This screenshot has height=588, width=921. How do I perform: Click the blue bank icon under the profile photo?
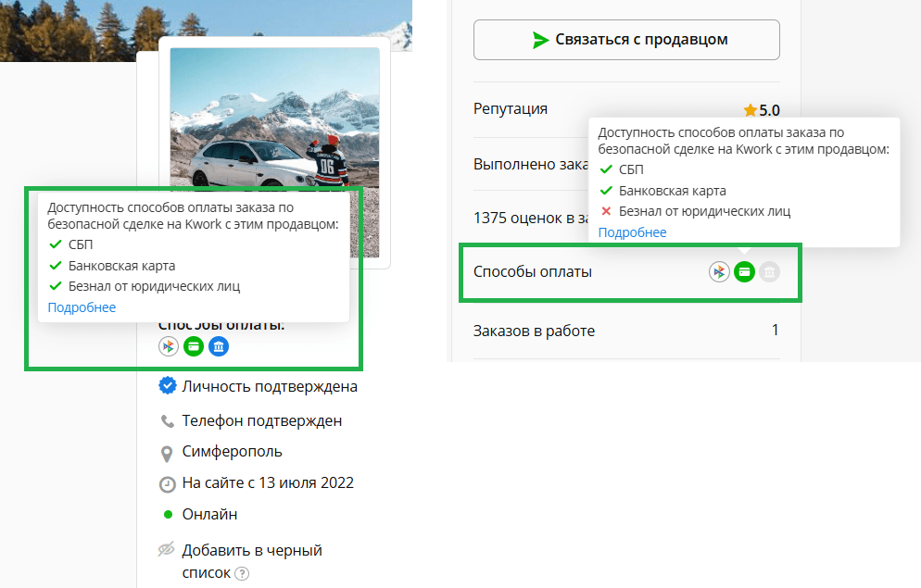pos(218,346)
